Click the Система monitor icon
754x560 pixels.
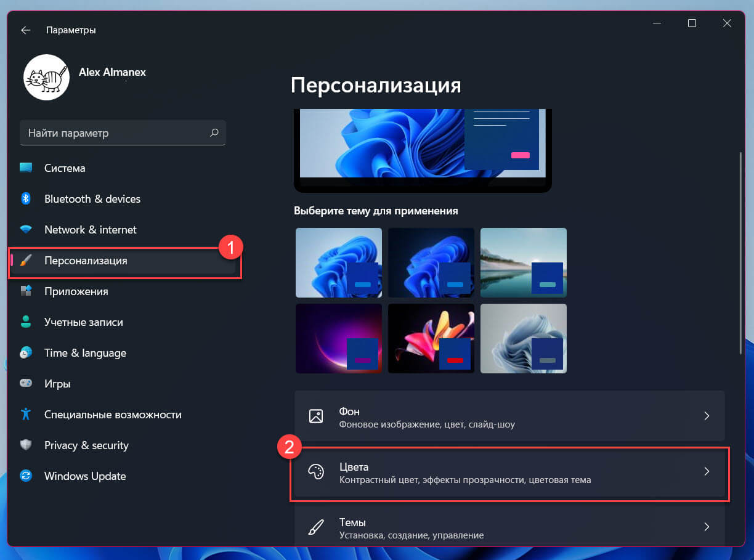[x=26, y=168]
